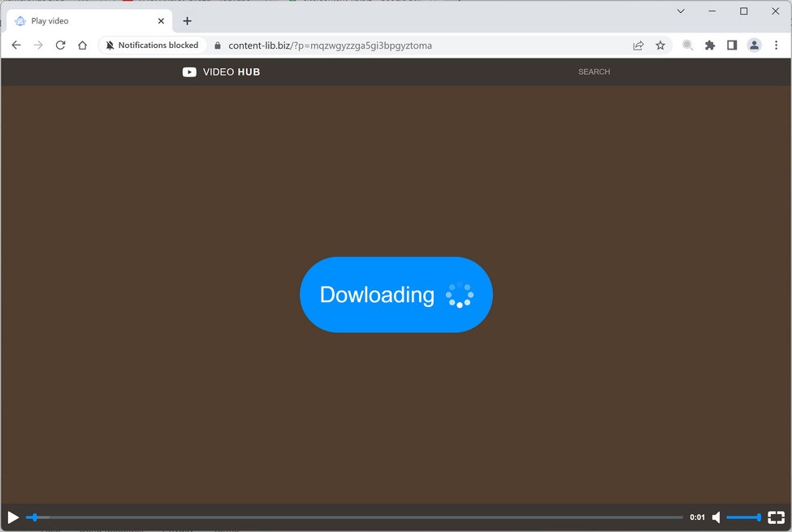The width and height of the screenshot is (792, 532).
Task: Maximize the browser window
Action: click(743, 11)
